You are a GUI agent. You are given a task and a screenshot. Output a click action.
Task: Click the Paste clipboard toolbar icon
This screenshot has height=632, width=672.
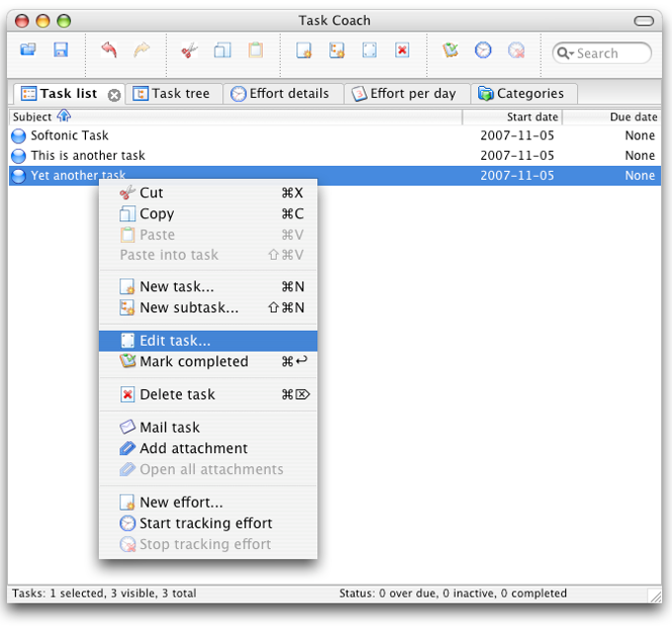coord(255,50)
